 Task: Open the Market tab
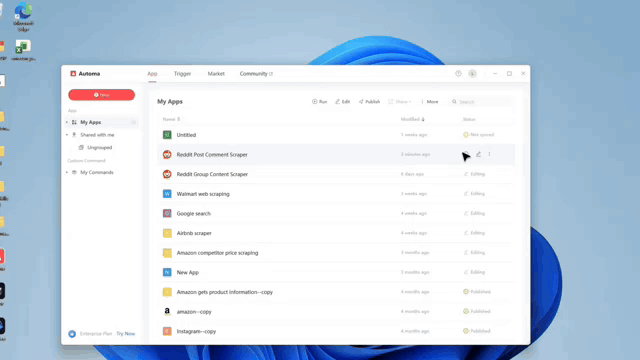click(x=216, y=73)
